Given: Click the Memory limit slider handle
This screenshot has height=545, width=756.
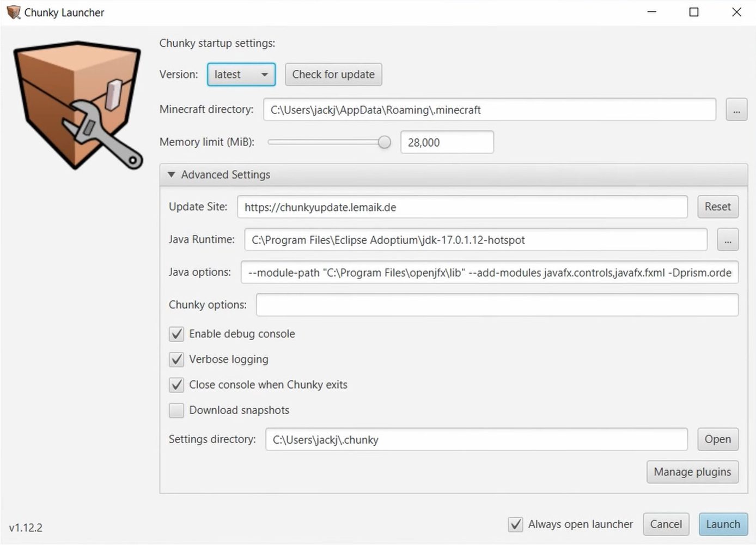Looking at the screenshot, I should click(385, 142).
